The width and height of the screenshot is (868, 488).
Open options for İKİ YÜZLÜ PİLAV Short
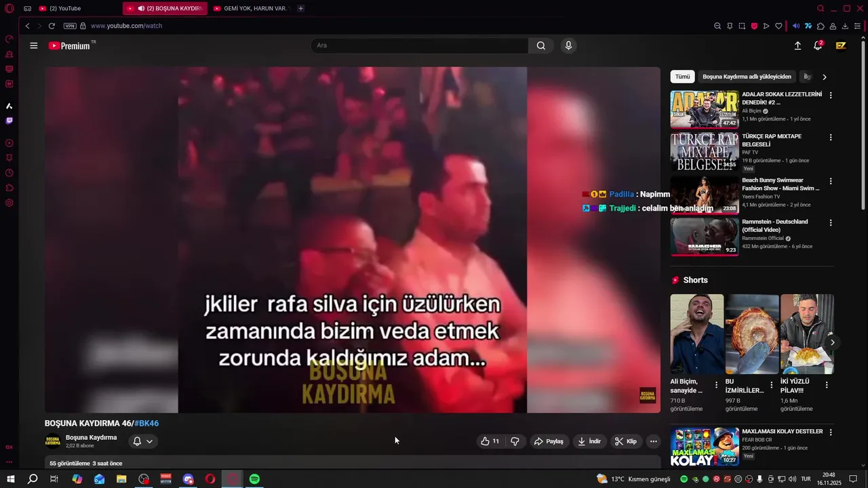coord(826,385)
